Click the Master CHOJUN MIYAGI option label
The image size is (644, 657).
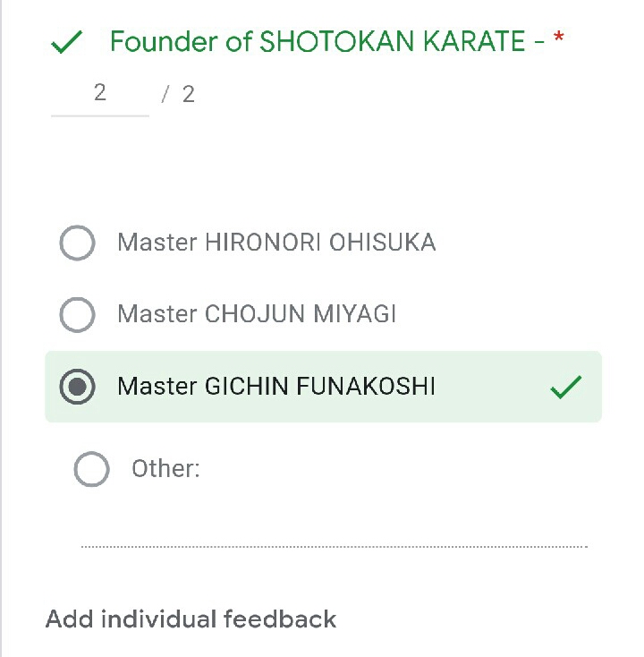click(x=257, y=314)
